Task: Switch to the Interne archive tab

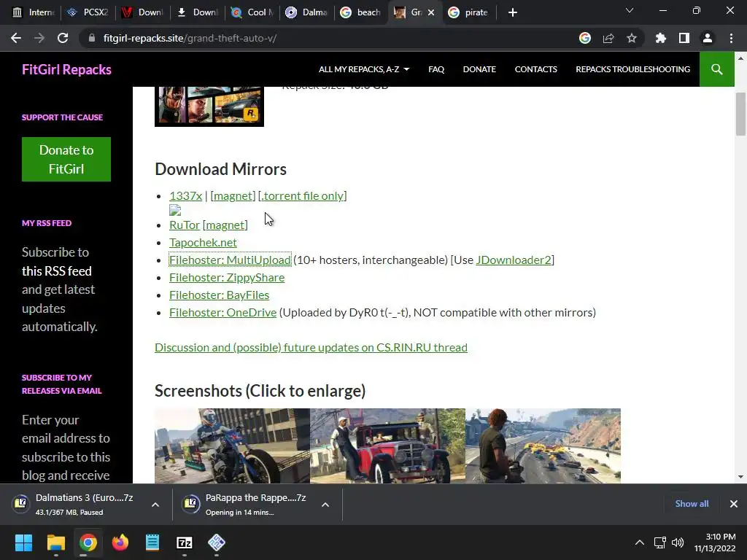Action: point(34,12)
